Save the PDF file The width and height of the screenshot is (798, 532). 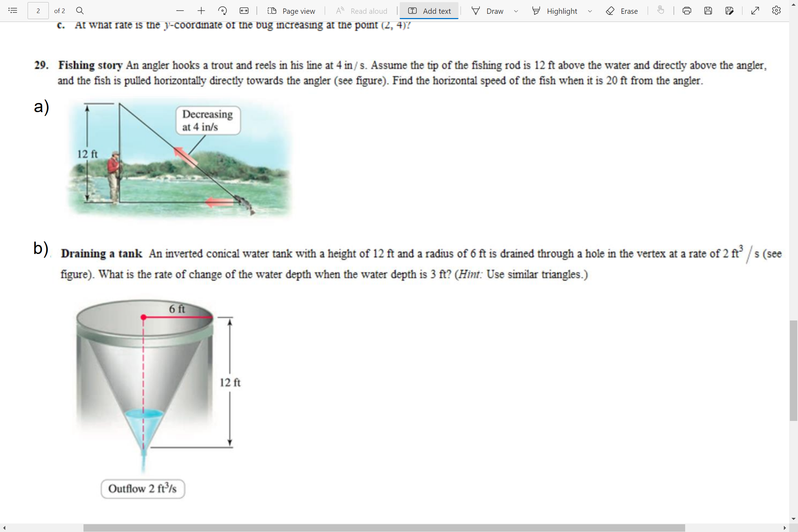[x=708, y=11]
